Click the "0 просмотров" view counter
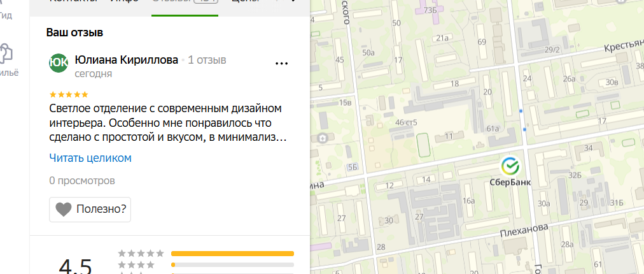The width and height of the screenshot is (644, 274). click(x=82, y=180)
